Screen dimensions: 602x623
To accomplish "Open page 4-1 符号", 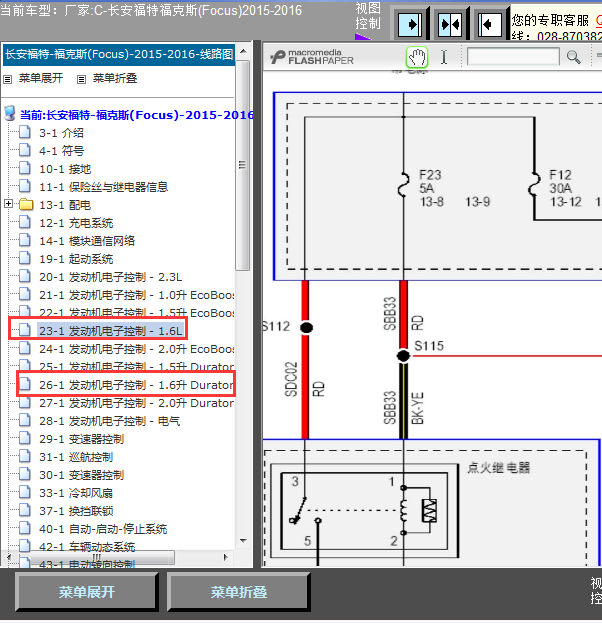I will 61,151.
